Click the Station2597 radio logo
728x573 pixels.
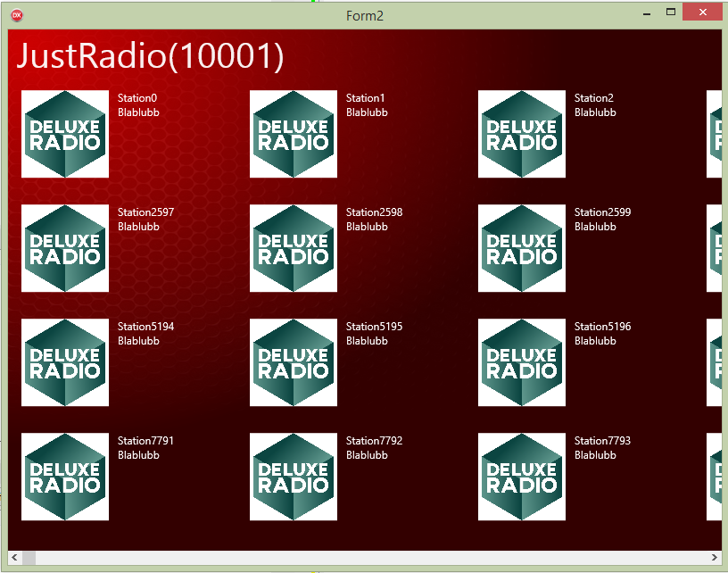65,248
